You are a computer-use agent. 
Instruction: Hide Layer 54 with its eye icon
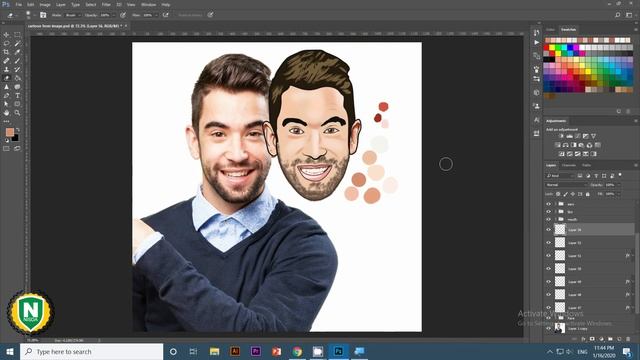coord(548,229)
